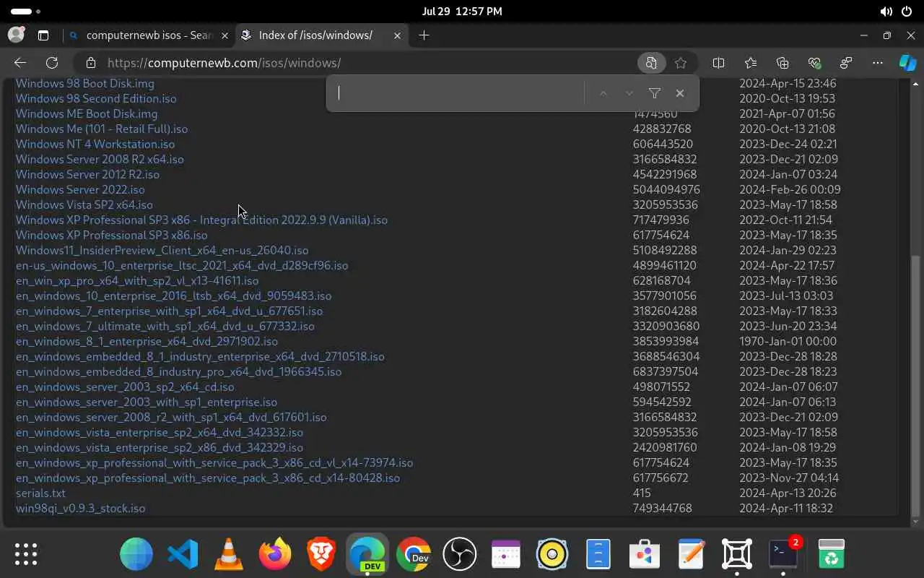
Task: Open find search filter options
Action: (x=654, y=93)
